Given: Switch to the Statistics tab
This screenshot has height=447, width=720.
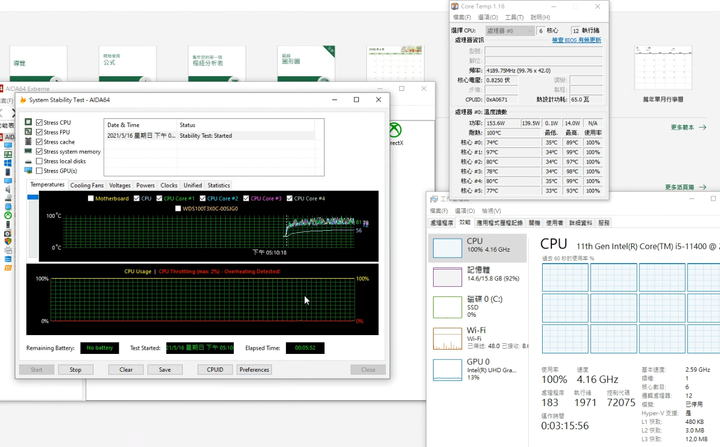Looking at the screenshot, I should 219,185.
